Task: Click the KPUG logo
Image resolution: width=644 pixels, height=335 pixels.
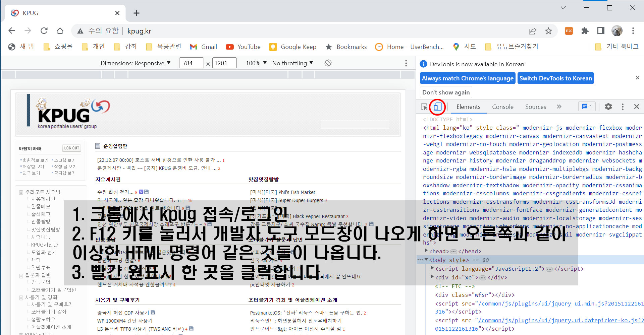Action: pyautogui.click(x=68, y=113)
